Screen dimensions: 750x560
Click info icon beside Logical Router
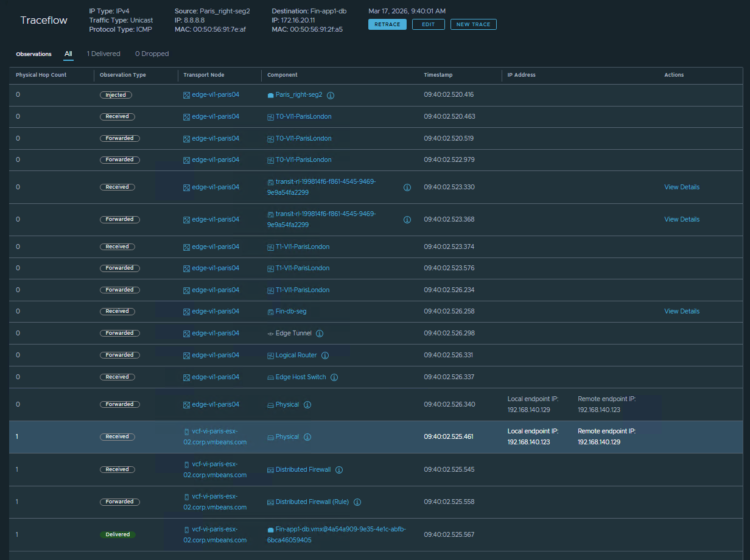pos(325,355)
